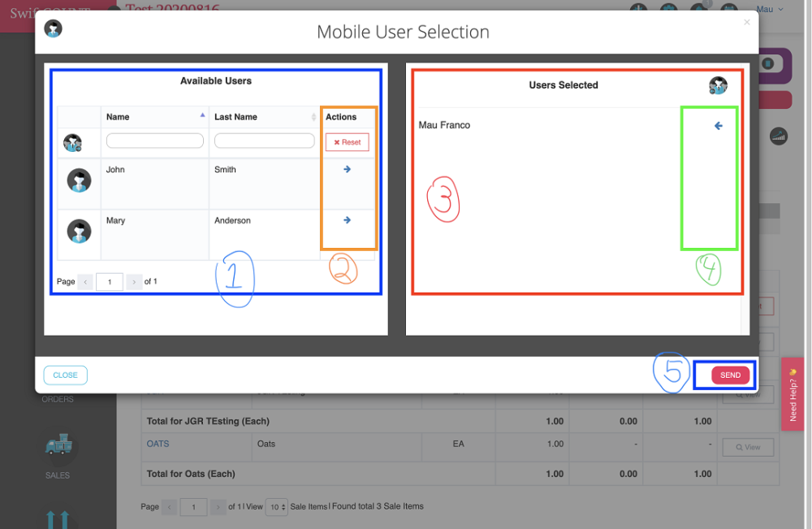Viewport: 812px width, 529px height.
Task: Select the last name Anderson cell
Action: pos(264,234)
